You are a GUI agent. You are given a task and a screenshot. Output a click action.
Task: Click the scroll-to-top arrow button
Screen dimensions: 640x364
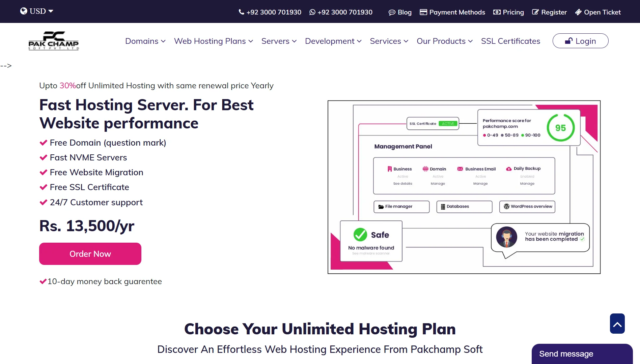point(617,324)
